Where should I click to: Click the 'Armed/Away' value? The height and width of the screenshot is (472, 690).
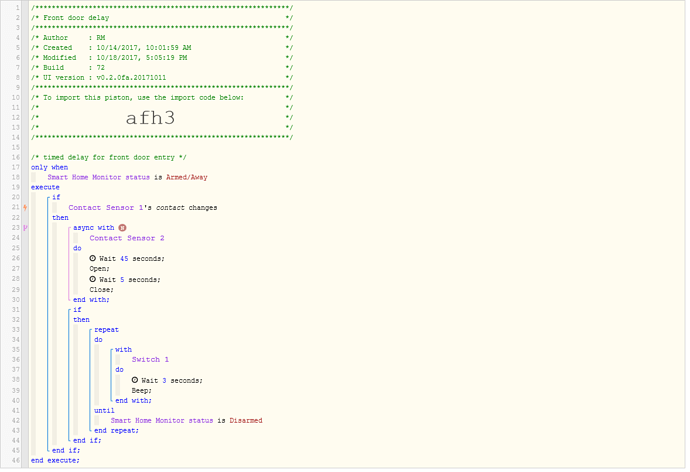point(187,177)
